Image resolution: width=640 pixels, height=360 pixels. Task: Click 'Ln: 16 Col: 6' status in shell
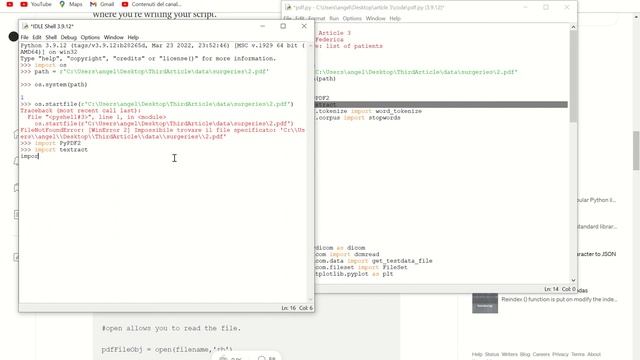pos(297,308)
